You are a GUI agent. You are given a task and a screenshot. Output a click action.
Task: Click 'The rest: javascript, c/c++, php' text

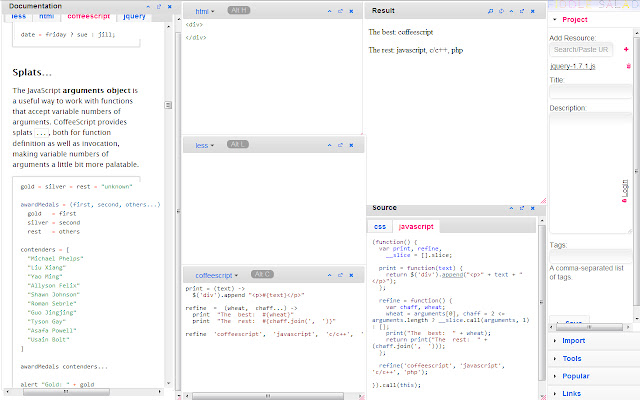tap(416, 50)
